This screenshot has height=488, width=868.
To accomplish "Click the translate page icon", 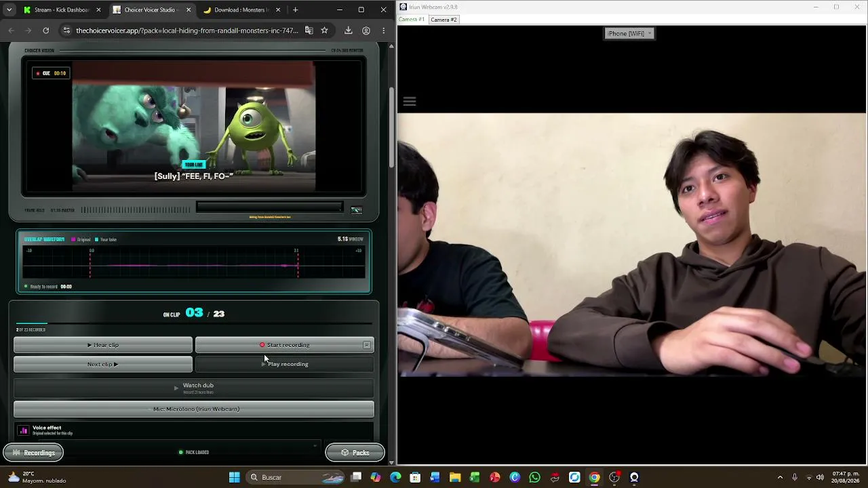I will [309, 30].
